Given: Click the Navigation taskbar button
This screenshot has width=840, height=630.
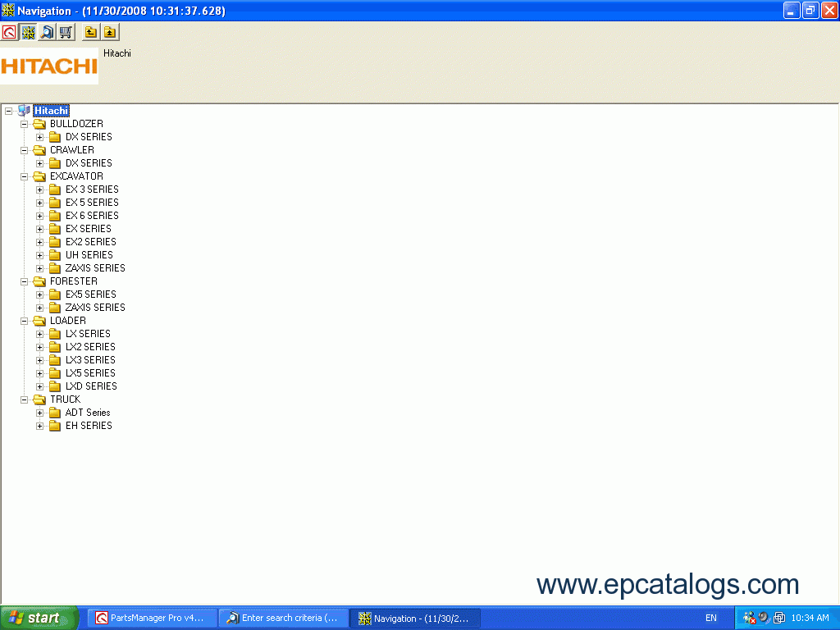Looking at the screenshot, I should (415, 619).
